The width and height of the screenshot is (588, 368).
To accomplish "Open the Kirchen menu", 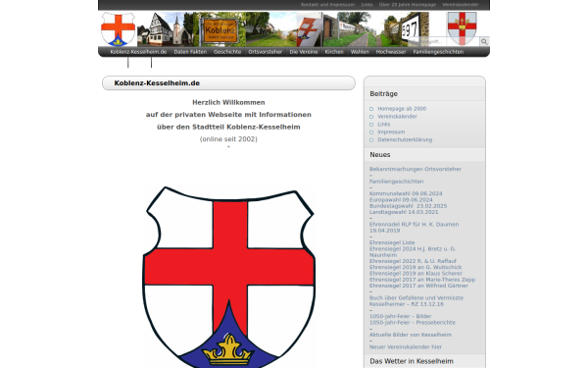I will [334, 52].
